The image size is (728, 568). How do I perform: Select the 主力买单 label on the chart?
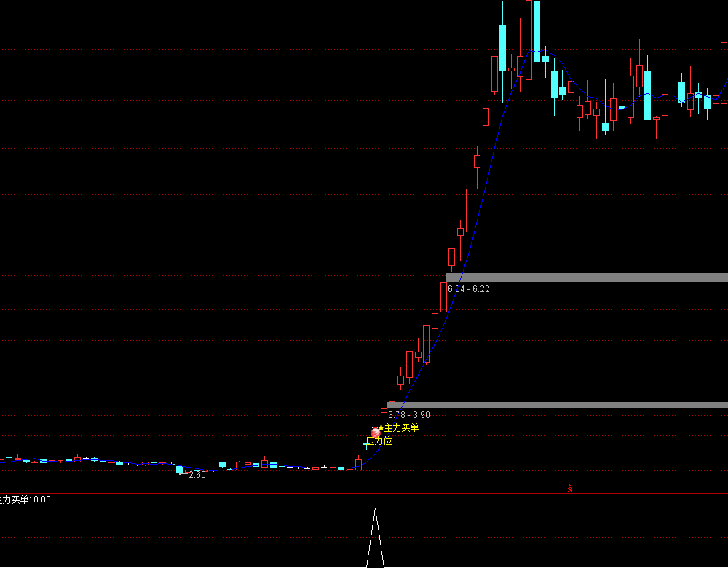coord(402,428)
